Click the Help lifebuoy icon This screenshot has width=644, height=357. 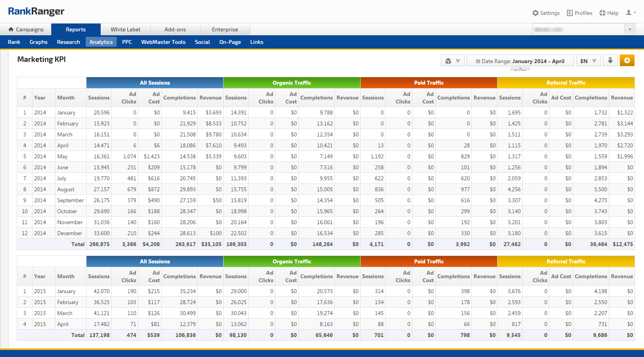[x=603, y=13]
